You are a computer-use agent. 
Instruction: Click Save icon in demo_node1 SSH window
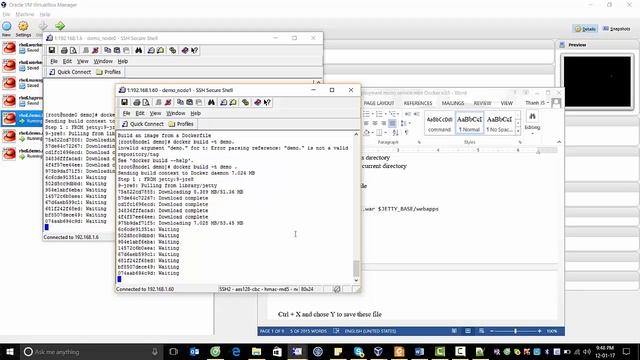pyautogui.click(x=124, y=102)
